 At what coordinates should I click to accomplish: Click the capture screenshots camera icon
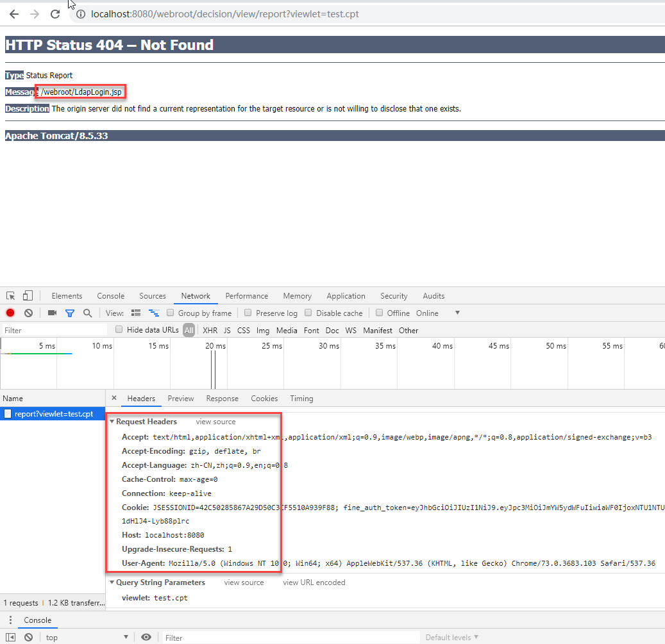52,313
